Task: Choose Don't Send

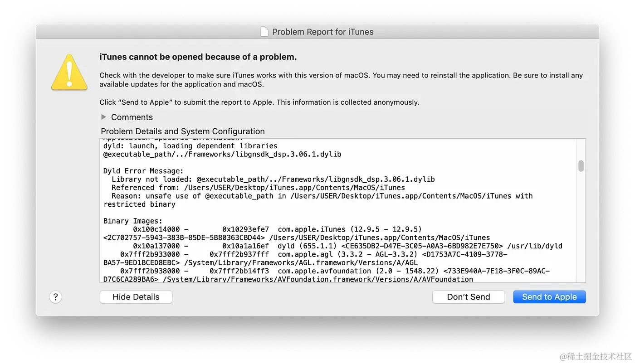Action: 469,297
